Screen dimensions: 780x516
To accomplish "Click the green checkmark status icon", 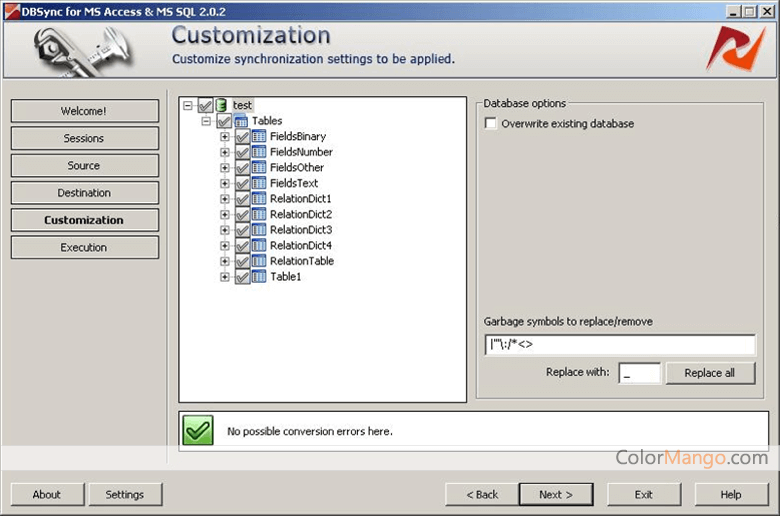I will (x=197, y=430).
